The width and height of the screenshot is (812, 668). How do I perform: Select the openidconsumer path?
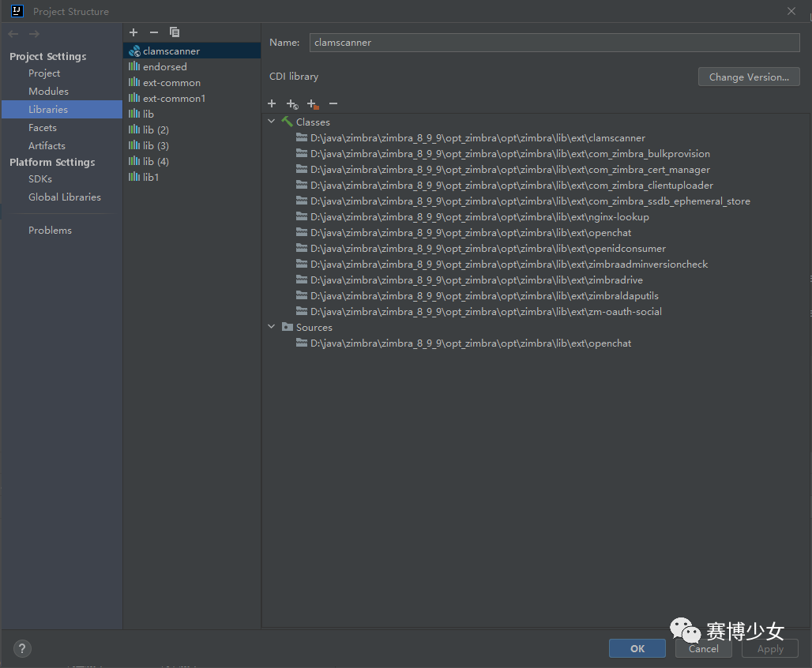pyautogui.click(x=488, y=248)
